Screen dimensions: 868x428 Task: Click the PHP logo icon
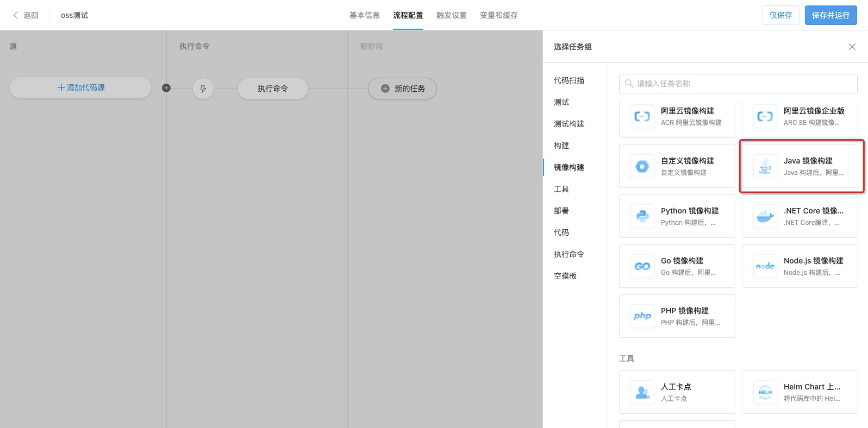(x=642, y=316)
